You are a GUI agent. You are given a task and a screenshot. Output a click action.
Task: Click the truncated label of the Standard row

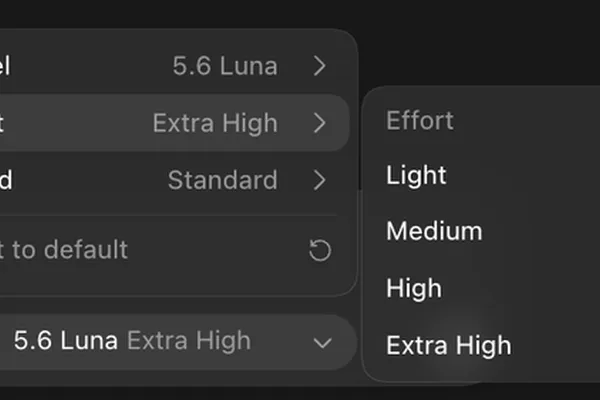tap(6, 180)
